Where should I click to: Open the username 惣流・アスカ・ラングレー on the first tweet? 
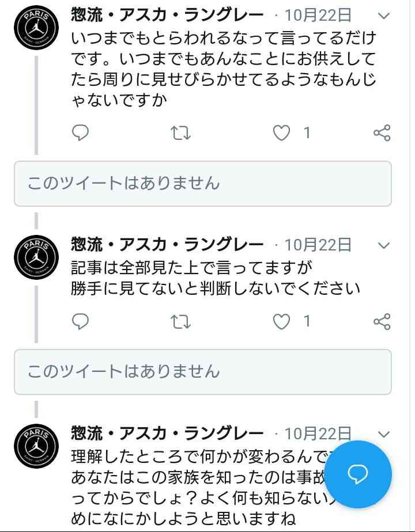click(167, 16)
